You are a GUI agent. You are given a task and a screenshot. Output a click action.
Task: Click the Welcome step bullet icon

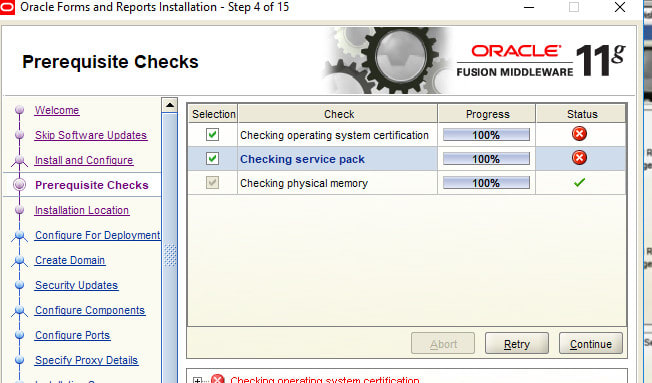19,110
